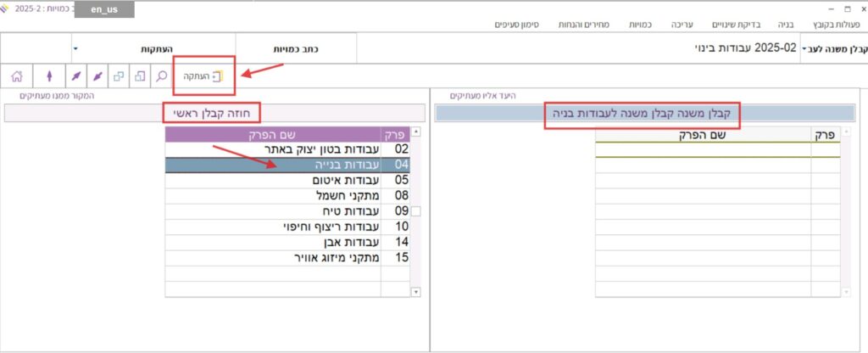Expand the קבלן משנה contract dropdown
The image size is (868, 353).
[804, 49]
